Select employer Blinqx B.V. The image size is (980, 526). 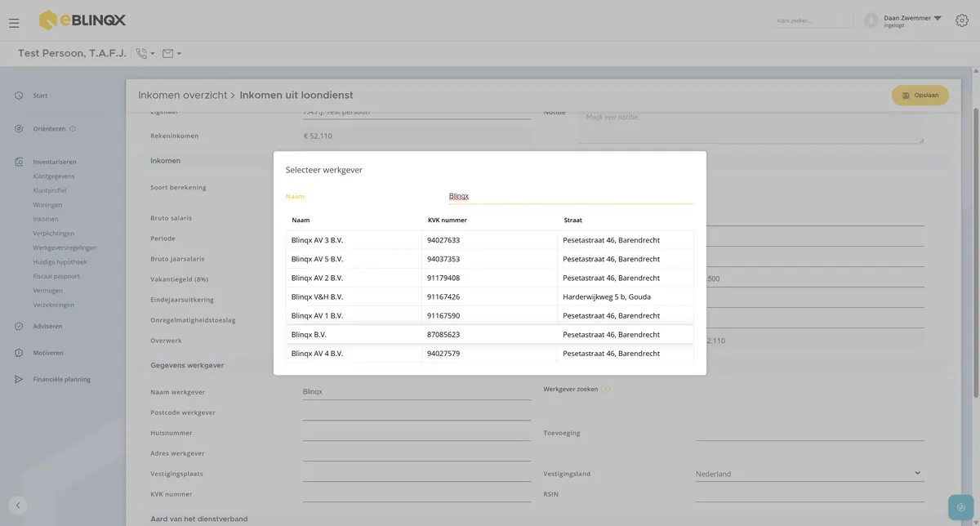click(x=490, y=335)
